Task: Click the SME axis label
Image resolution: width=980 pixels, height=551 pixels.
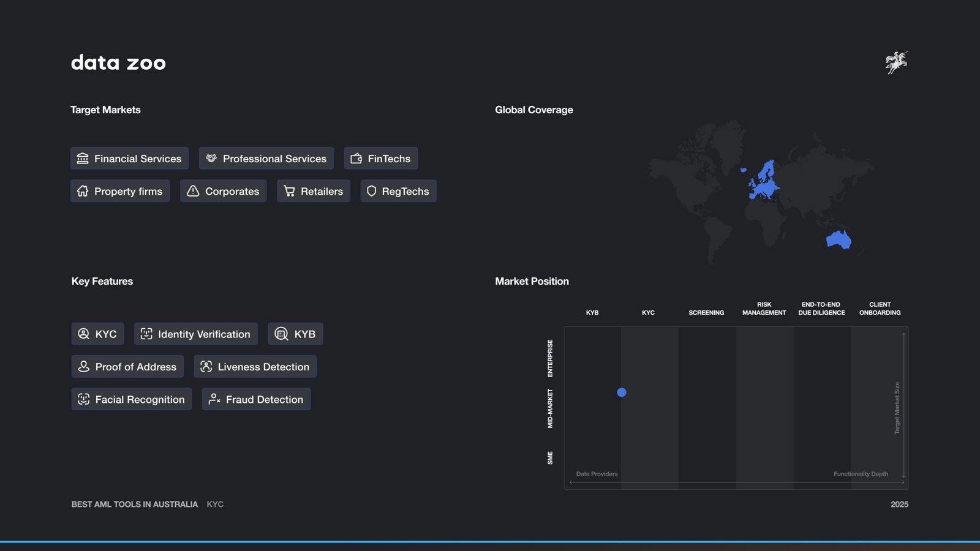Action: [550, 458]
